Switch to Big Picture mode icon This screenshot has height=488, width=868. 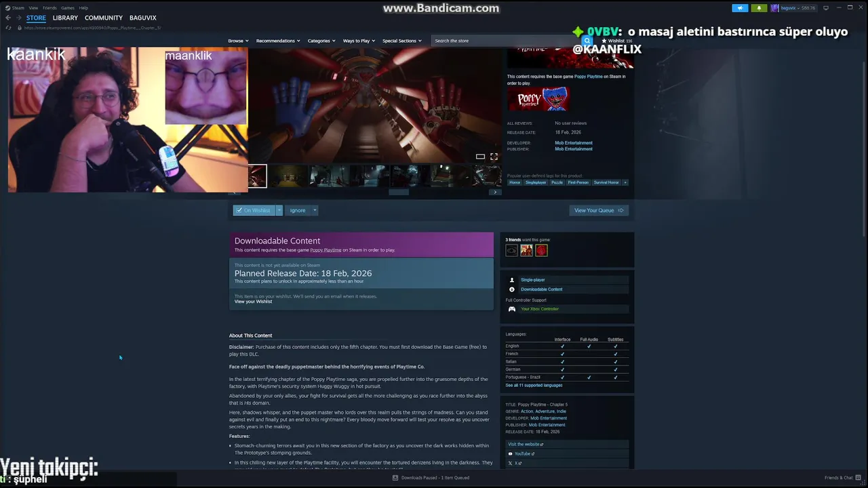tap(826, 8)
